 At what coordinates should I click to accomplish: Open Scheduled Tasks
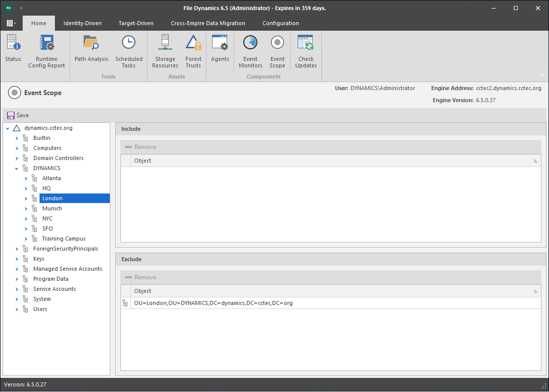tap(128, 49)
